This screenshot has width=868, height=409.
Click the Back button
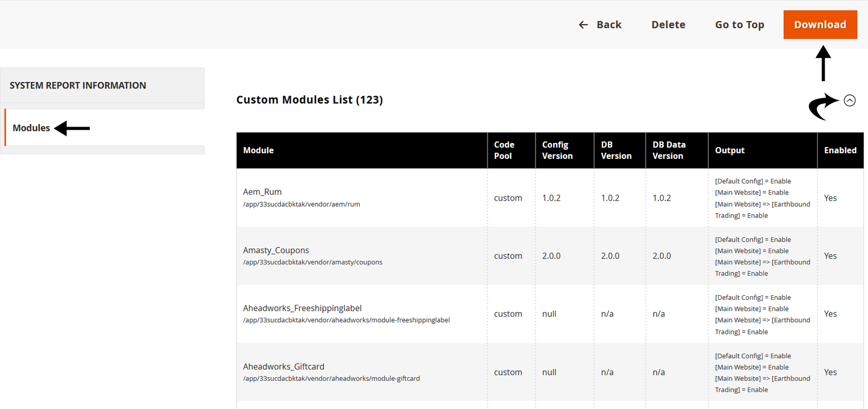click(600, 25)
